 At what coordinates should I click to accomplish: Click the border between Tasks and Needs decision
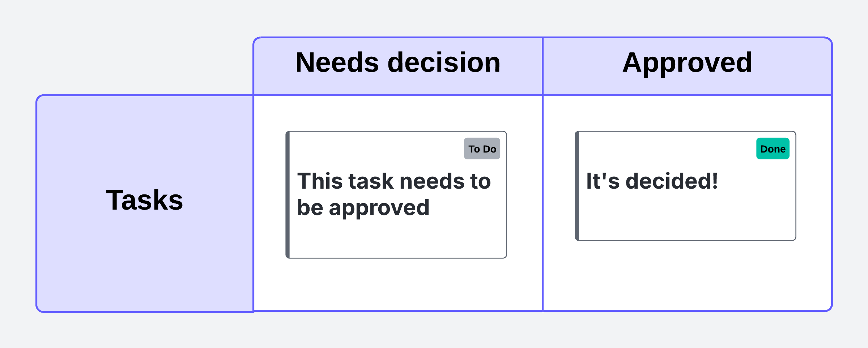coord(254,202)
